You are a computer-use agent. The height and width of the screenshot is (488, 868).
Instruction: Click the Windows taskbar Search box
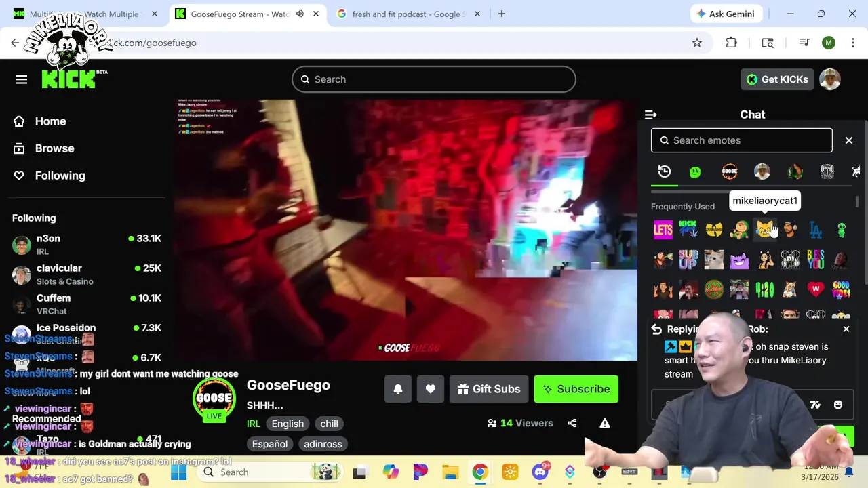pyautogui.click(x=271, y=472)
